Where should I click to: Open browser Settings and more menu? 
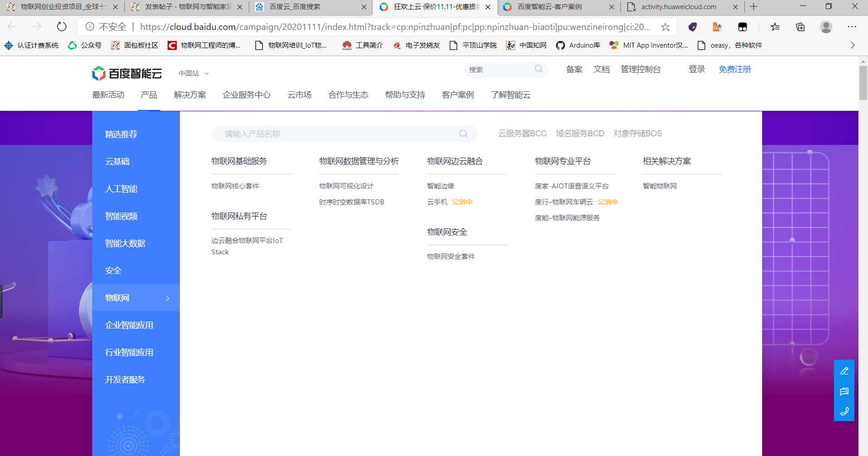[x=852, y=27]
